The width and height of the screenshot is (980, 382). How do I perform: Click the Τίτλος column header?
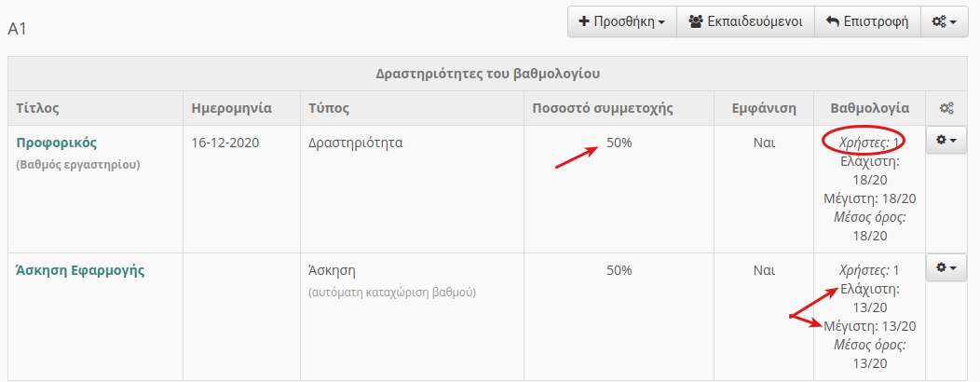click(37, 108)
